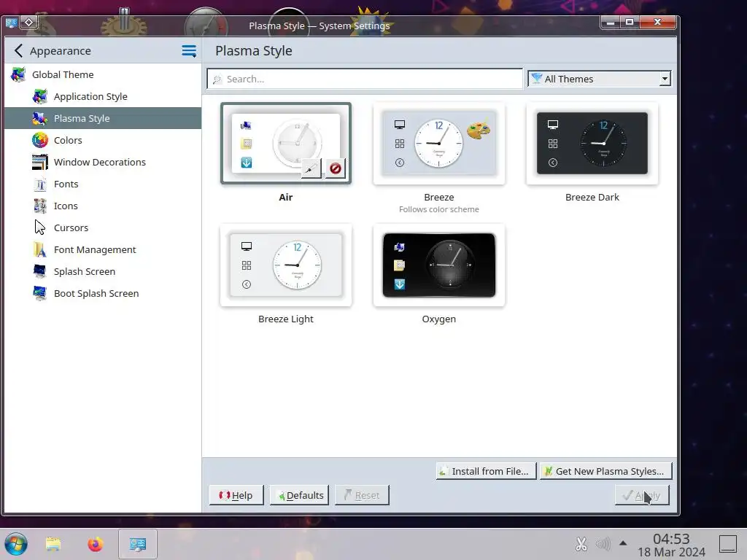Click the Splash Screen icon
747x560 pixels.
pos(40,271)
